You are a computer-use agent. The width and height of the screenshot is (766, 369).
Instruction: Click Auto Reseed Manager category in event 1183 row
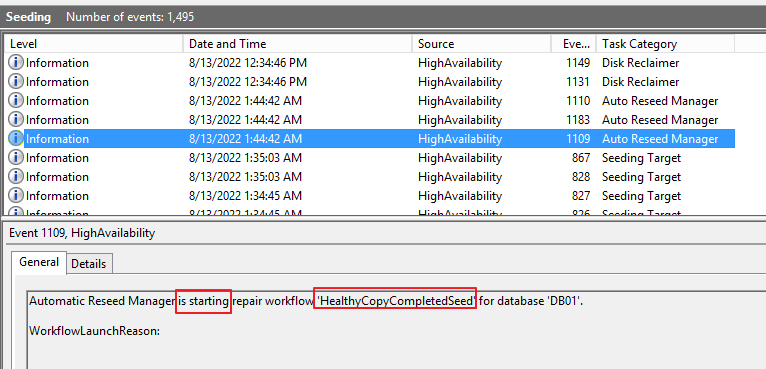click(660, 120)
